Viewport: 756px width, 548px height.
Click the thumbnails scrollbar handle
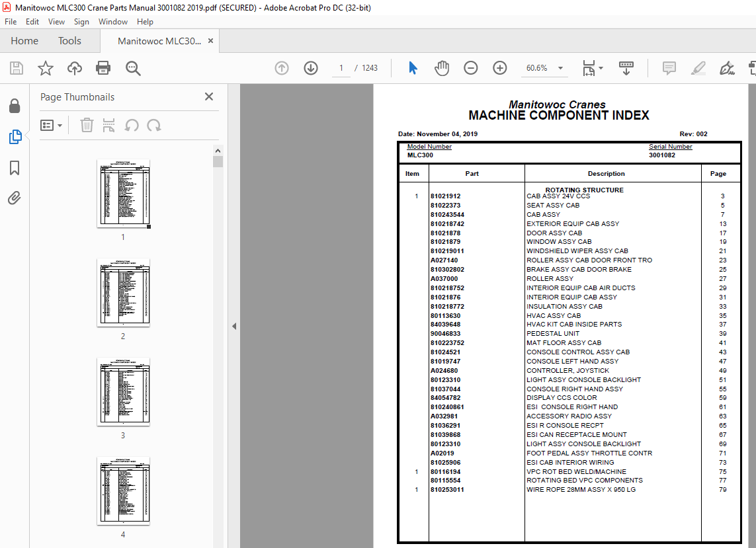pyautogui.click(x=218, y=162)
